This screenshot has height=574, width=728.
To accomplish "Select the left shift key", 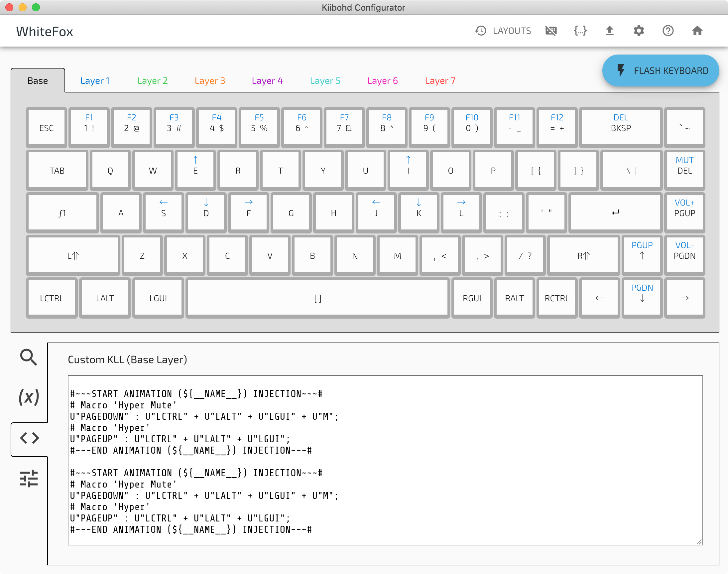I will tap(73, 255).
